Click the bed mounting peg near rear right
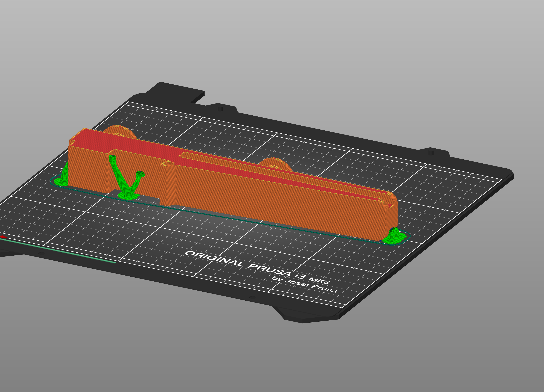Viewport: 544px width, 392px height. tap(431, 153)
